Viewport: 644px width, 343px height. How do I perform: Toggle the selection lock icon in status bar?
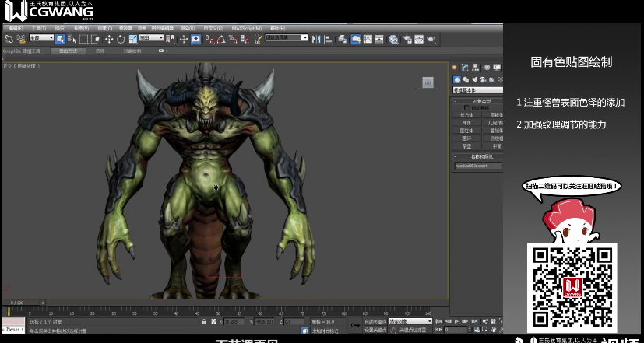[x=203, y=321]
